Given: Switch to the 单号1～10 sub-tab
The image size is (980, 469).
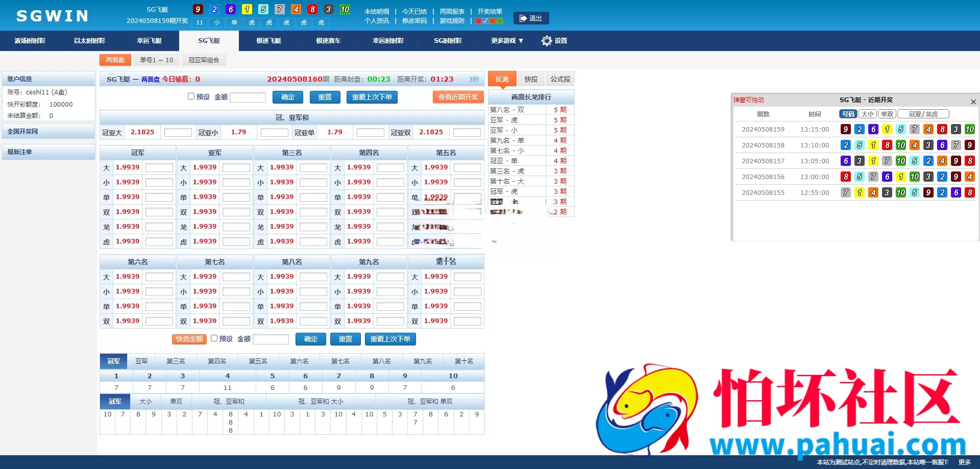Looking at the screenshot, I should tap(157, 60).
